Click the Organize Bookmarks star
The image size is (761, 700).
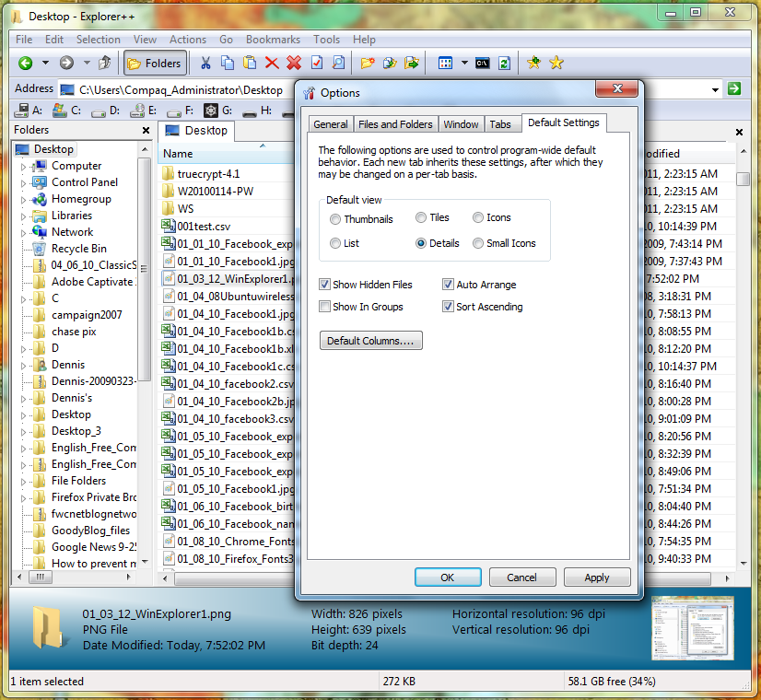pos(556,63)
